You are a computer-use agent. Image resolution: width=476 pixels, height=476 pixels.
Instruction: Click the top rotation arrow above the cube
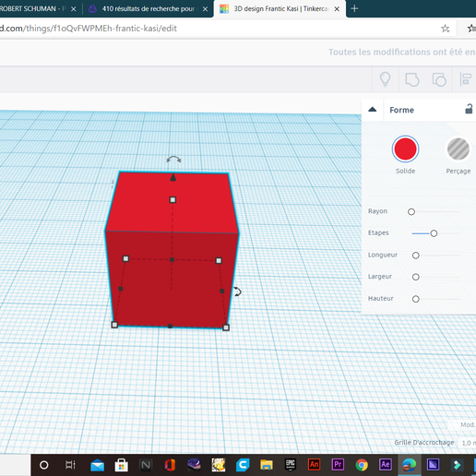173,160
